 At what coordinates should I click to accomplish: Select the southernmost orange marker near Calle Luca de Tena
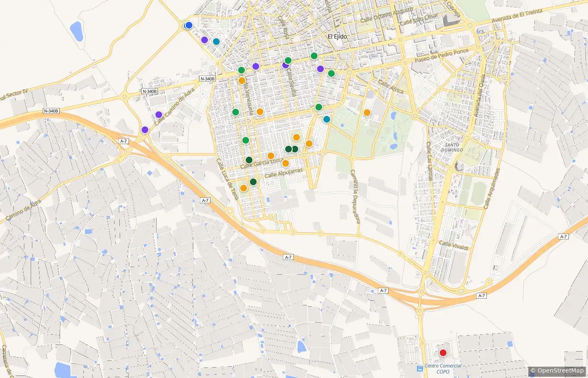point(244,188)
